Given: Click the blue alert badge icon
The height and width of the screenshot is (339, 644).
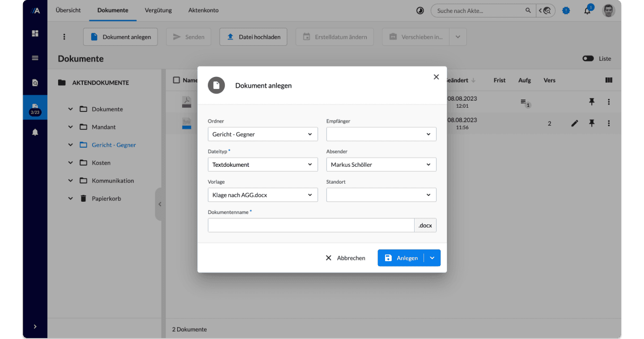Looking at the screenshot, I should (566, 10).
